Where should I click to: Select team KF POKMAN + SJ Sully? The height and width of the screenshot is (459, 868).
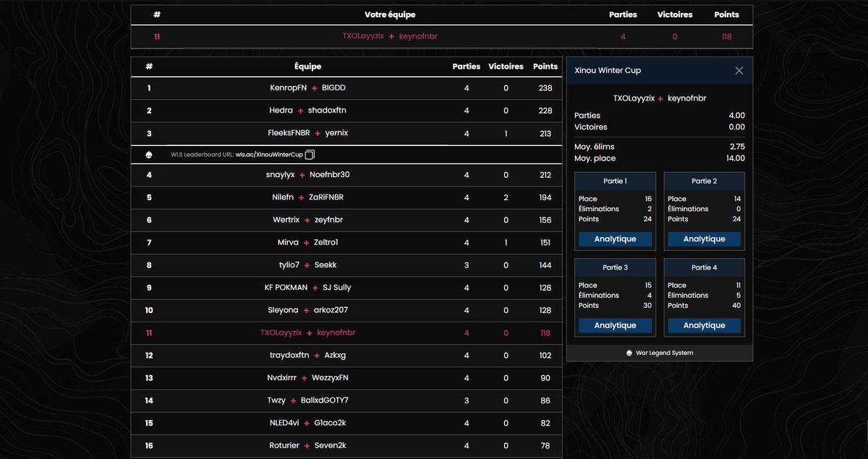pyautogui.click(x=346, y=288)
